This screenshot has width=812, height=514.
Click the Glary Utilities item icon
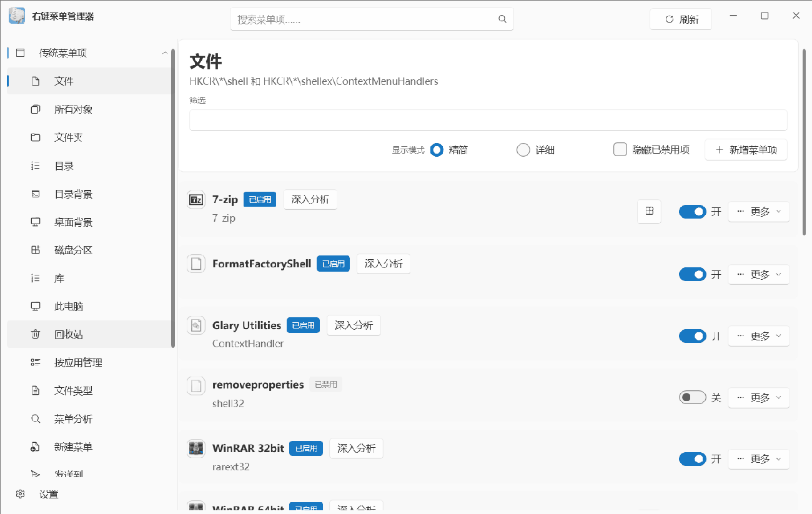point(196,325)
